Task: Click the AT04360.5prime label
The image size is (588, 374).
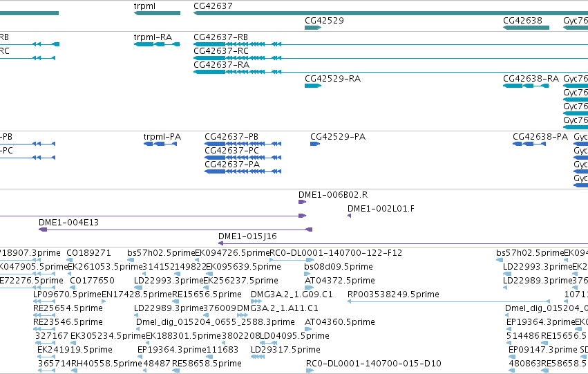Action: (340, 323)
